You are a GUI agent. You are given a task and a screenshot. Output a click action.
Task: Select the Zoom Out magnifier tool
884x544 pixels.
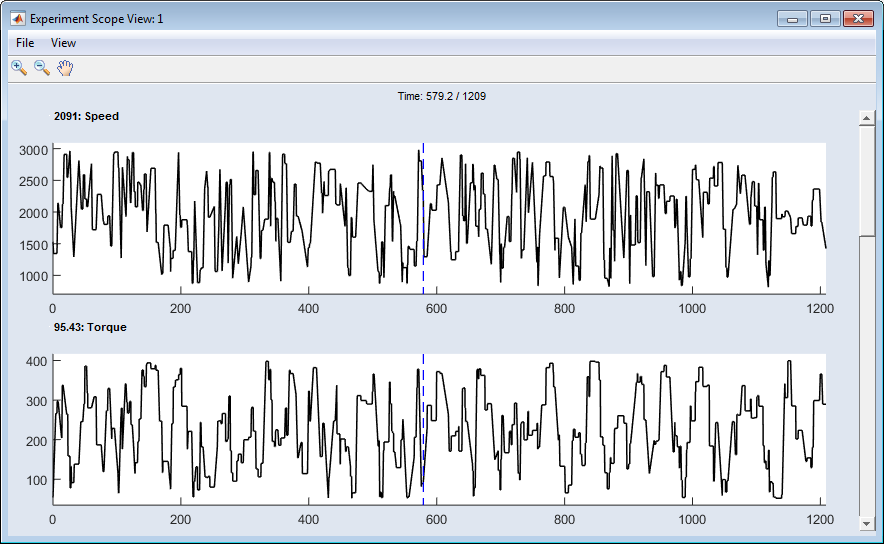pyautogui.click(x=42, y=68)
